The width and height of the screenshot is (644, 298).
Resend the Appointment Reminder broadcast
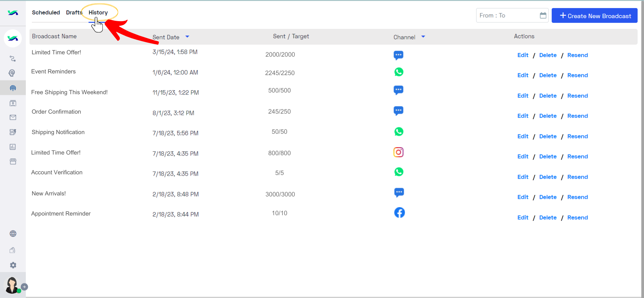(578, 217)
